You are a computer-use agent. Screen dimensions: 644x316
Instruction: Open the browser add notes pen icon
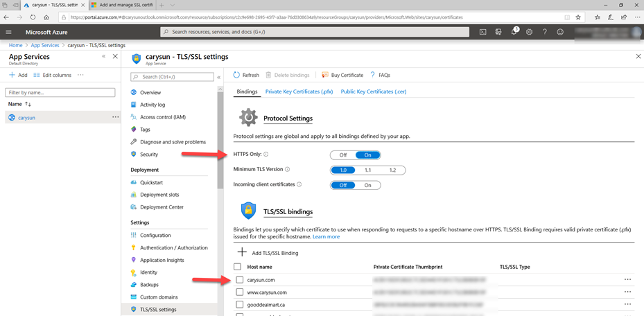click(x=611, y=17)
